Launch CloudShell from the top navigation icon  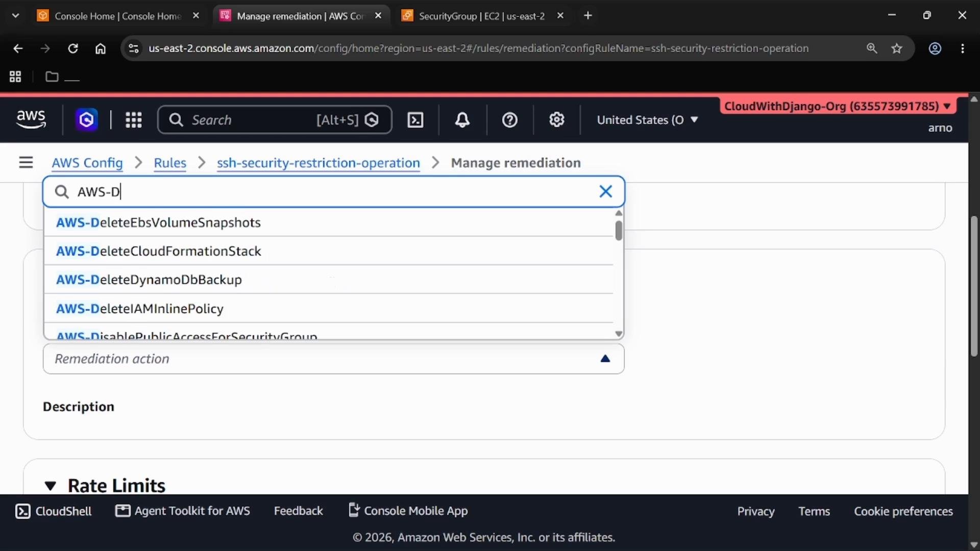pyautogui.click(x=415, y=120)
